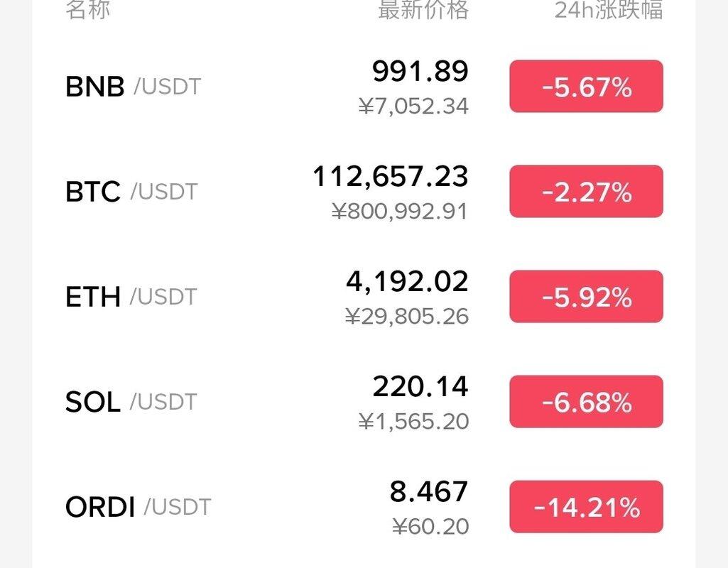Open the ETH/USDT trading pair

pos(364,297)
